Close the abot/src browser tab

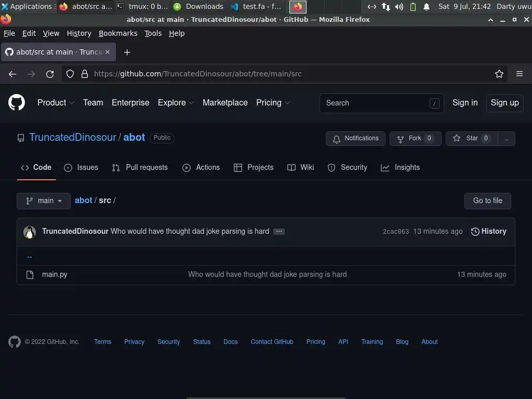(108, 52)
